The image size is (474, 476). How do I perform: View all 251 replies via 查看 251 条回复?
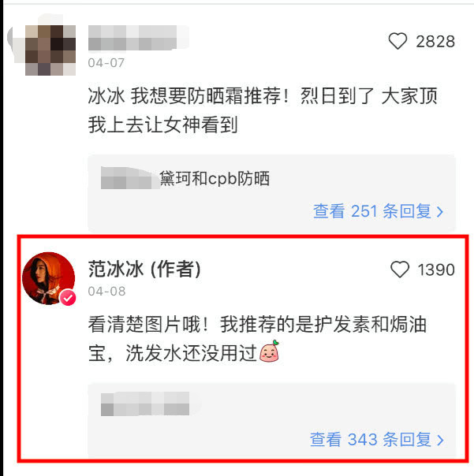click(378, 211)
